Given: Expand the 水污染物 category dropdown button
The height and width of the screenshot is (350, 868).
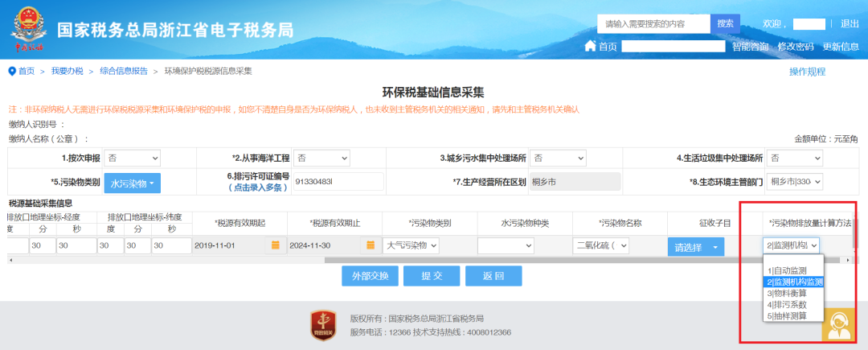Looking at the screenshot, I should tap(132, 183).
